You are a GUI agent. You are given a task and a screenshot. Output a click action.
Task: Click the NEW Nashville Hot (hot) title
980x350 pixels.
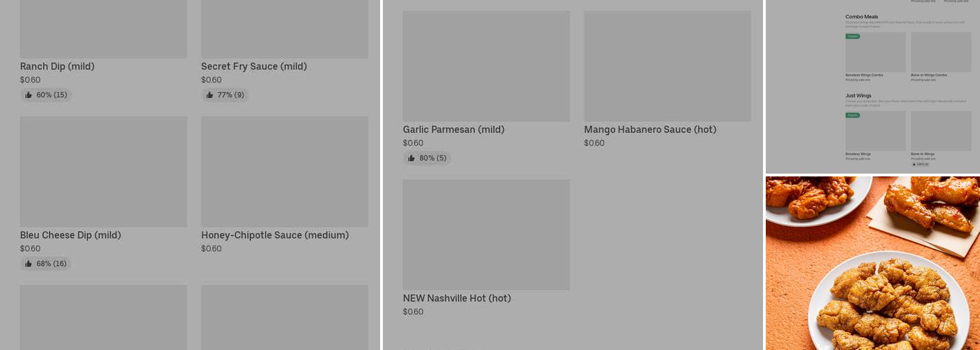click(x=456, y=298)
